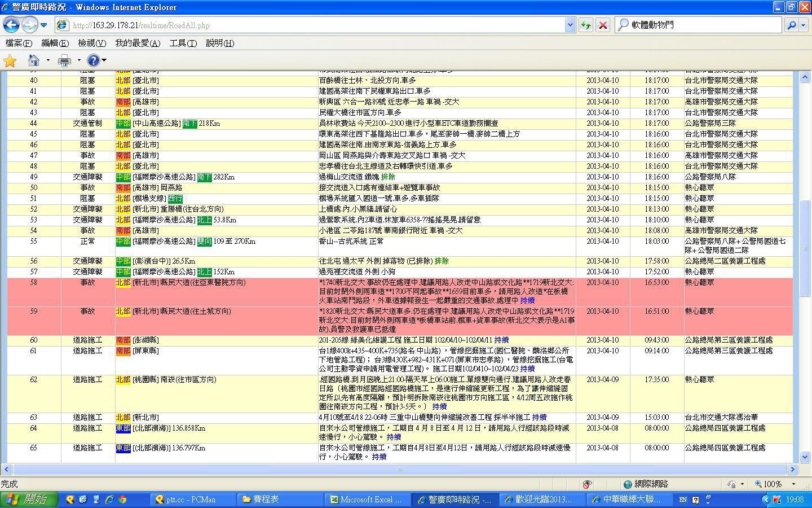Click the Refresh page icon
This screenshot has height=508, width=812.
585,25
